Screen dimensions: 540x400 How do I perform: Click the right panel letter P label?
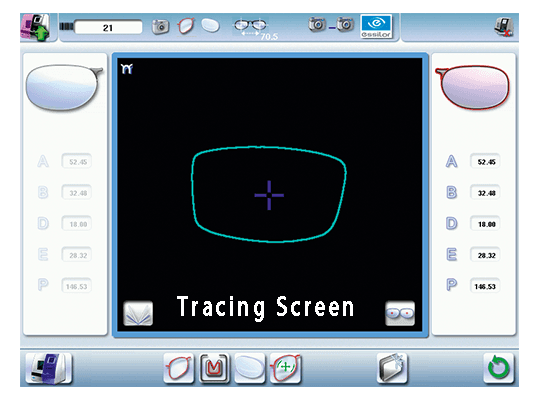pos(451,285)
